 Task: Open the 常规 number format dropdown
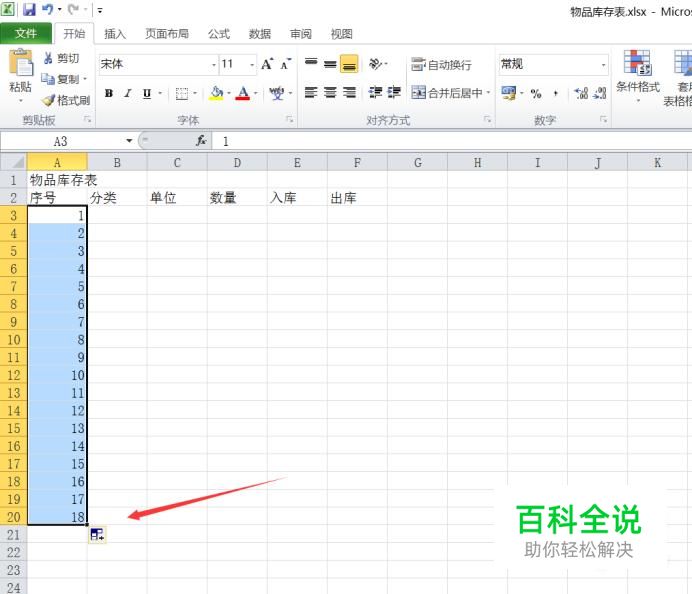tap(603, 65)
